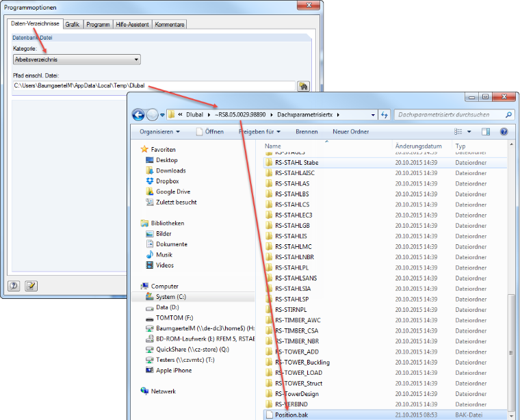
Task: Click the Explorer forward arrow button
Action: [x=152, y=115]
